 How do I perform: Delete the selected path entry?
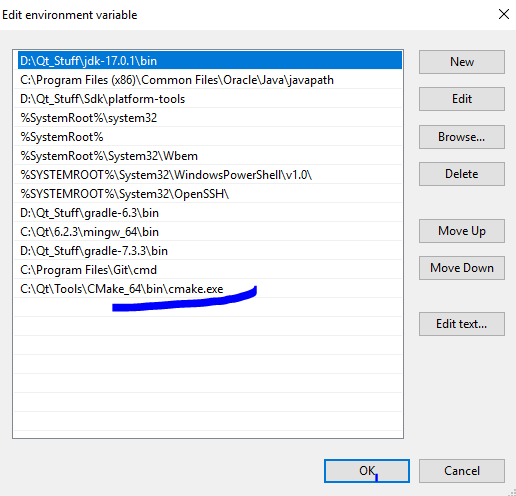tap(462, 174)
